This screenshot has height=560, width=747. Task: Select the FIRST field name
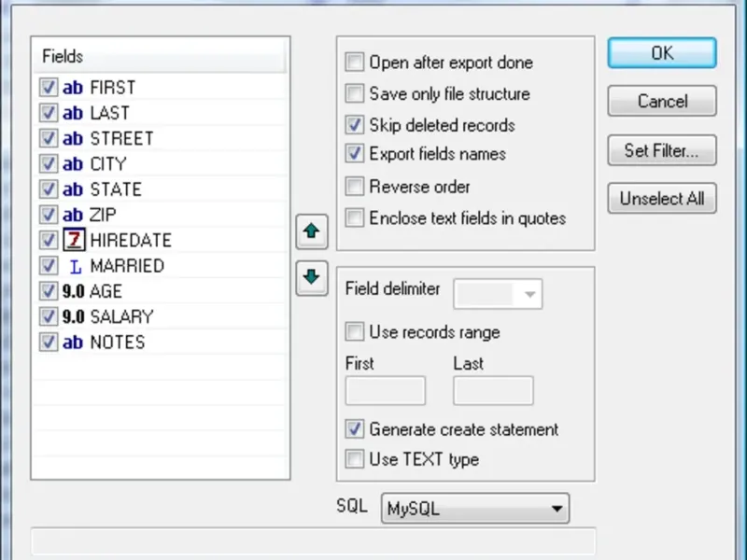tap(112, 88)
